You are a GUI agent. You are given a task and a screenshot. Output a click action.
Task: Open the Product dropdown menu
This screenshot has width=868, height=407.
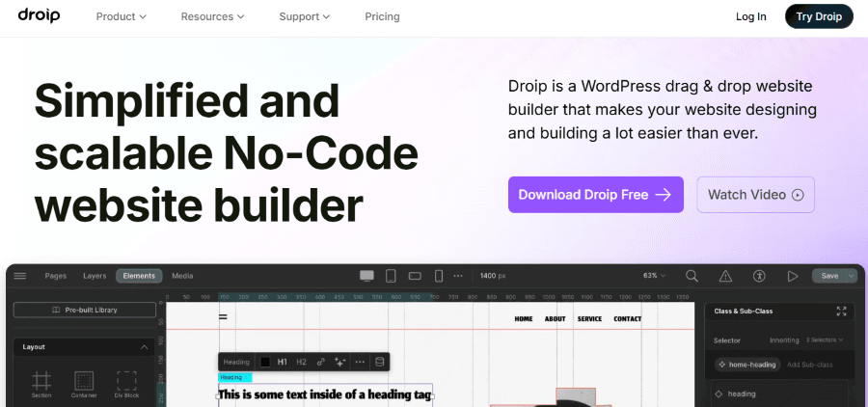tap(122, 16)
